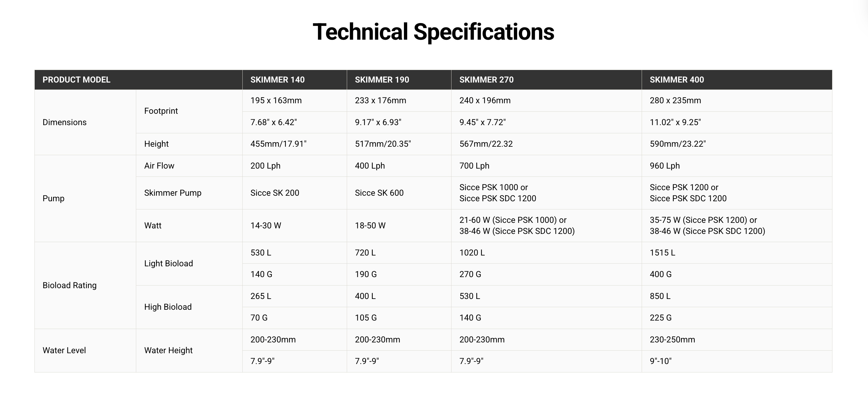
Task: Click the SKIMMER 270 column header
Action: coord(547,80)
